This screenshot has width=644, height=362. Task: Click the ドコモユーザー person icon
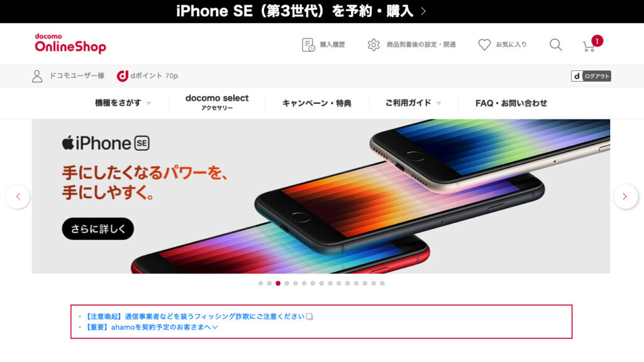pyautogui.click(x=37, y=76)
